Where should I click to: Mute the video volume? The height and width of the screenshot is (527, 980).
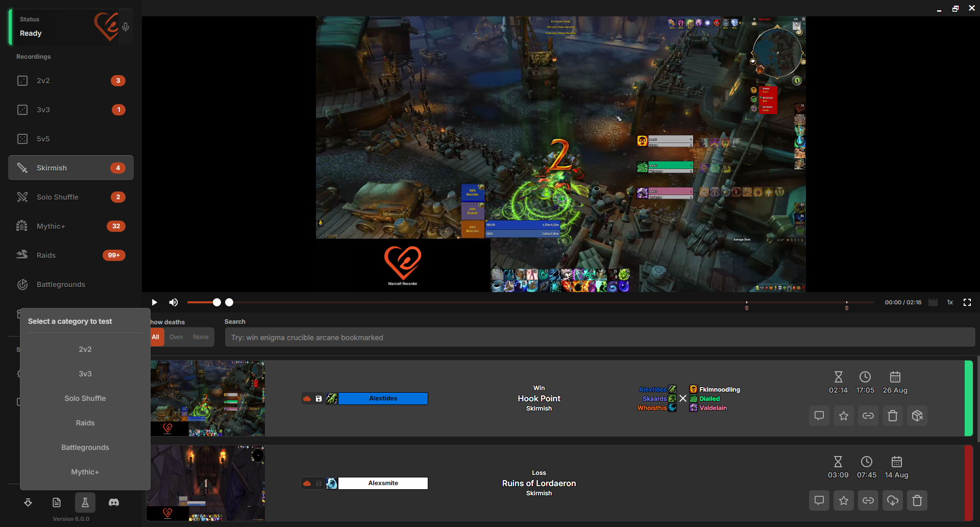(x=174, y=302)
